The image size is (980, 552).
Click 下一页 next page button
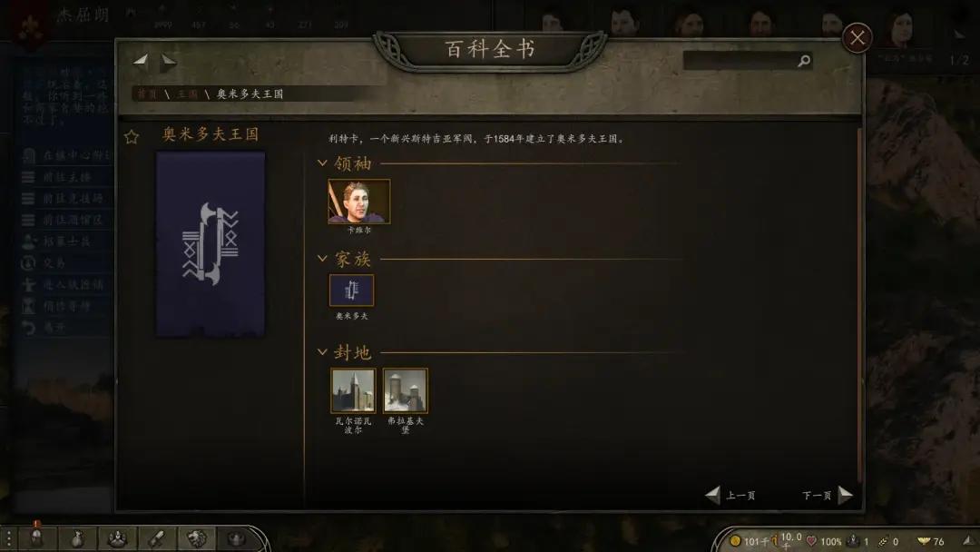(x=827, y=495)
